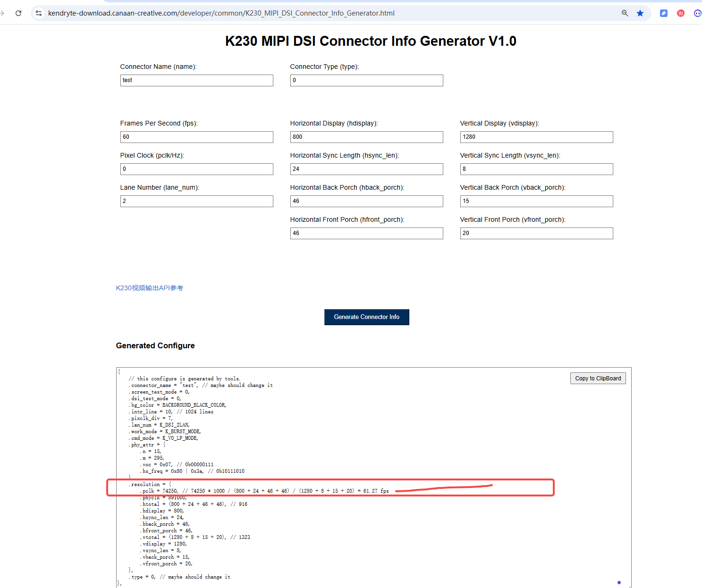
Task: Click the Copy to ClipBoard button
Action: (598, 378)
